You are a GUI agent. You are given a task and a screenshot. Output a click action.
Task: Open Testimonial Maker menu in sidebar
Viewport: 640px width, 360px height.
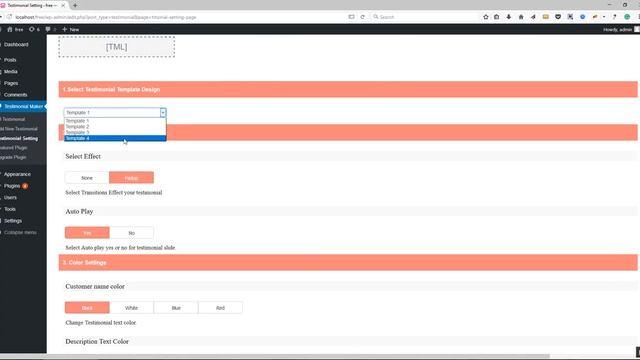pos(23,106)
